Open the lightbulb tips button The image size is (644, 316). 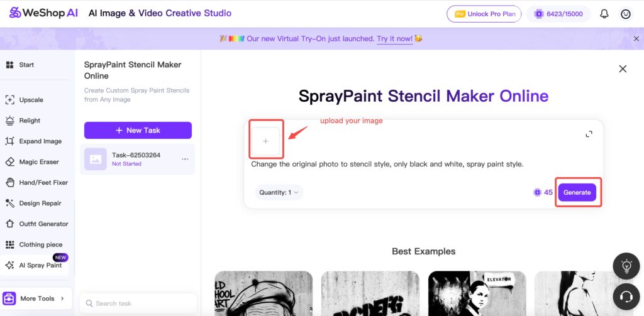tap(626, 266)
